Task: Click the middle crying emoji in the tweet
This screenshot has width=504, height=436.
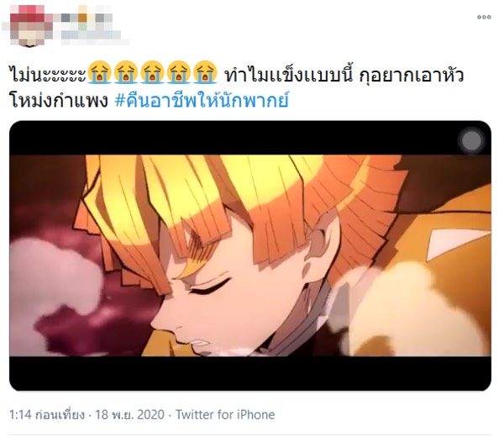Action: (x=152, y=72)
